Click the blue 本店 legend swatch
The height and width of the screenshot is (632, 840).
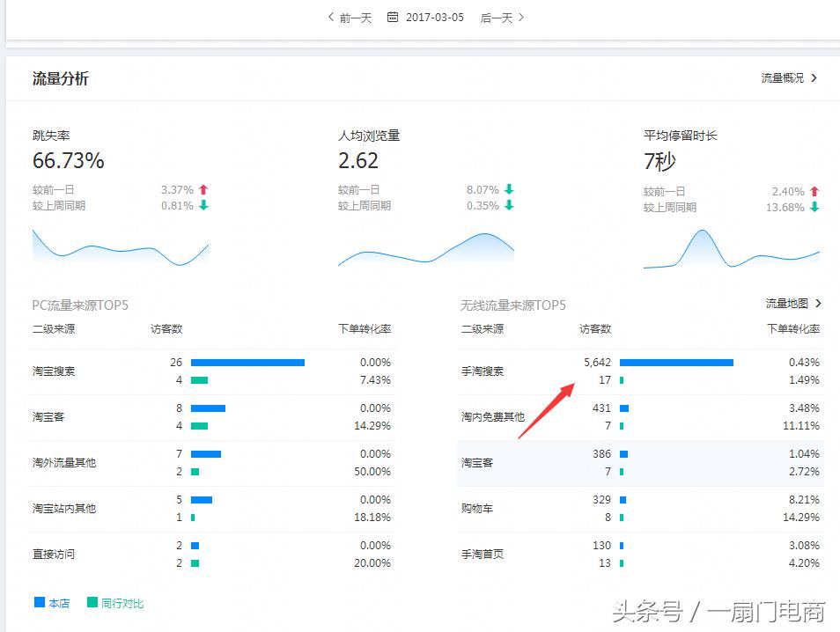[x=37, y=602]
